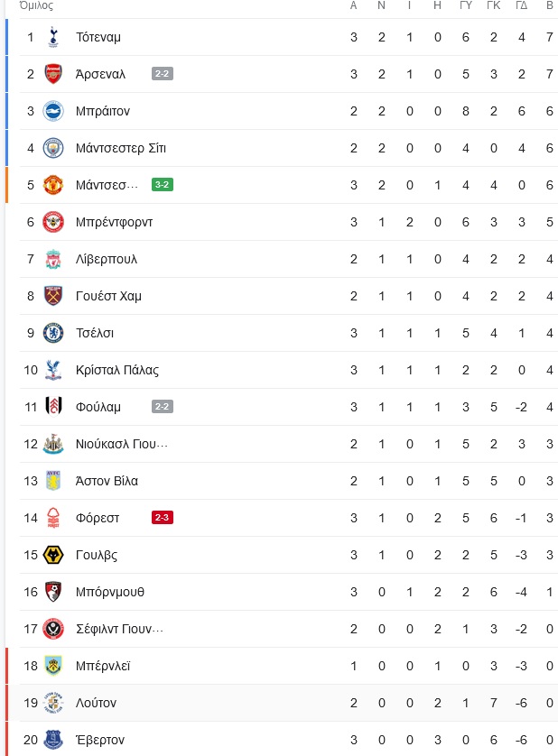Select the Άστον Βίλα team row
The height and width of the screenshot is (756, 558).
[x=289, y=481]
